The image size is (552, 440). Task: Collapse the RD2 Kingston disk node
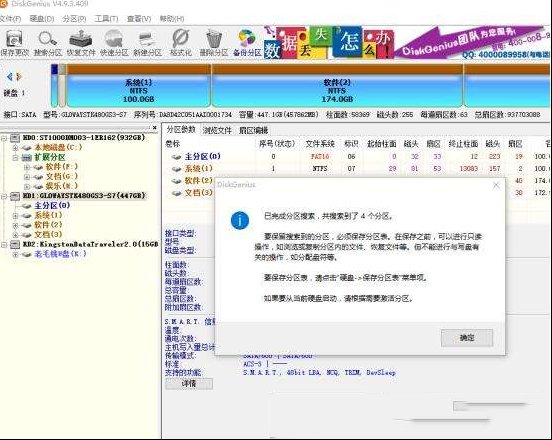click(4, 244)
